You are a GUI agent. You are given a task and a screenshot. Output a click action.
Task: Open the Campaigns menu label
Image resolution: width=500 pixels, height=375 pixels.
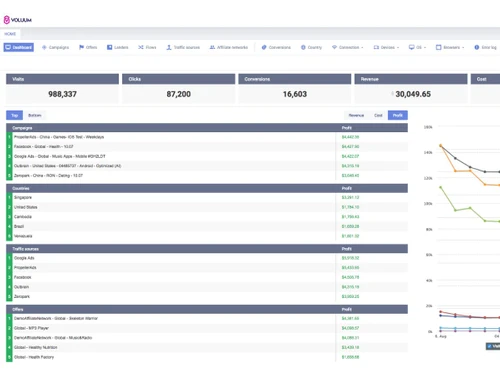tap(59, 47)
